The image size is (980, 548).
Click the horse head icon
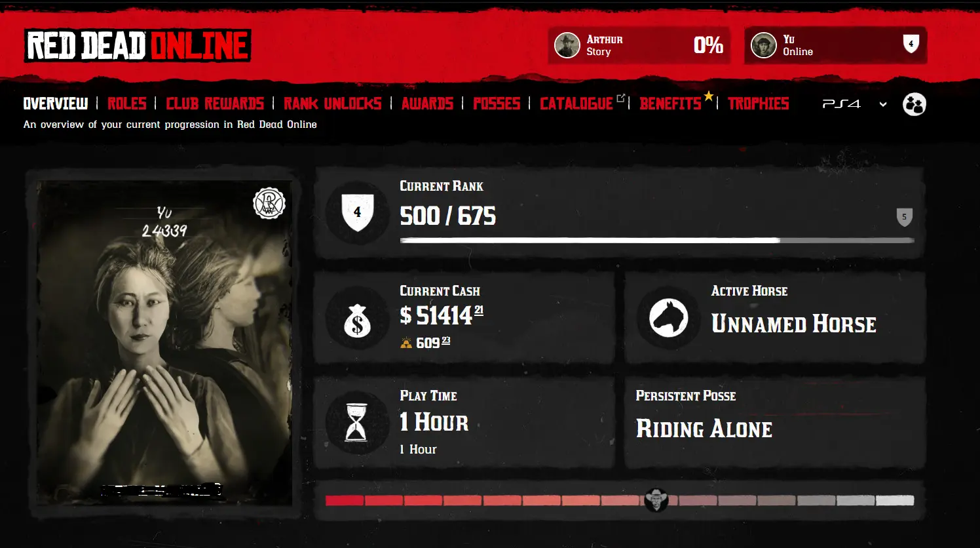tap(668, 318)
